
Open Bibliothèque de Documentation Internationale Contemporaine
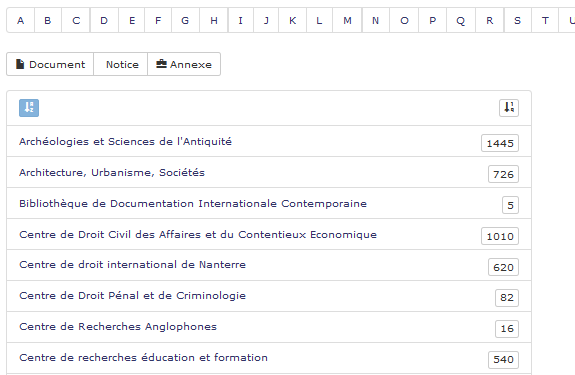point(193,203)
